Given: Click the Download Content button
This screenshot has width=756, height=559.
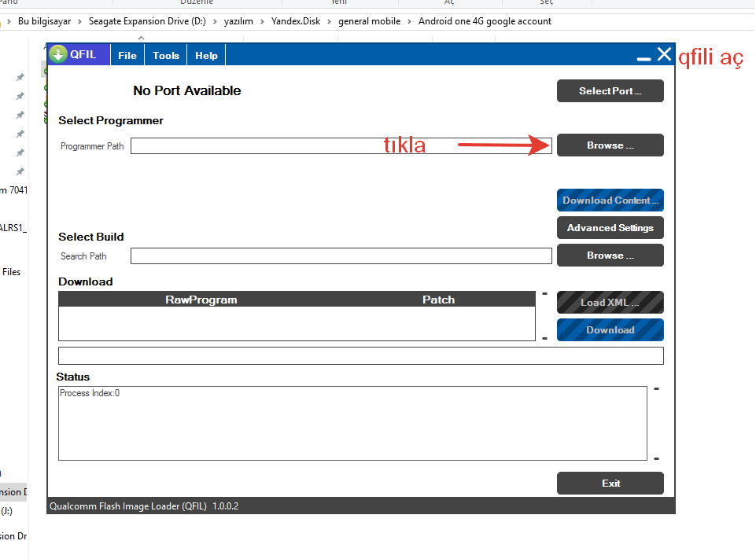Looking at the screenshot, I should 610,200.
